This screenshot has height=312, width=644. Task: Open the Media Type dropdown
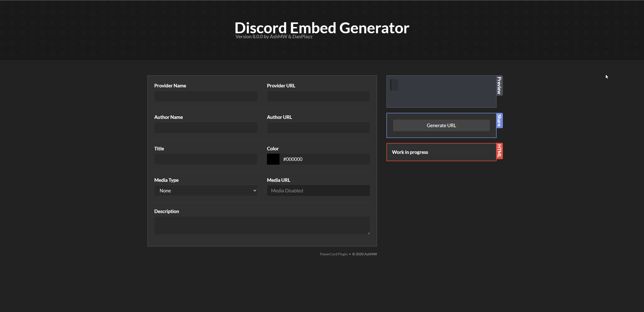[x=206, y=191]
